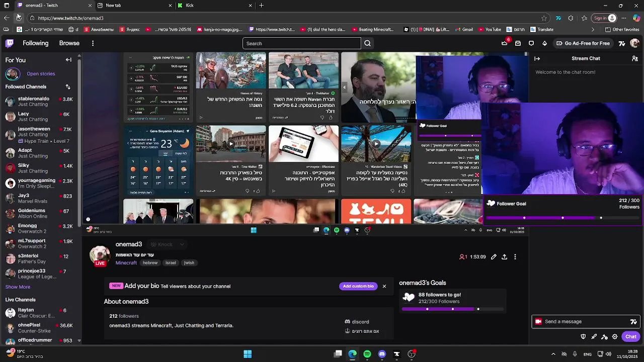The image size is (644, 362).
Task: Open the channel three-dot options menu
Action: [x=515, y=257]
